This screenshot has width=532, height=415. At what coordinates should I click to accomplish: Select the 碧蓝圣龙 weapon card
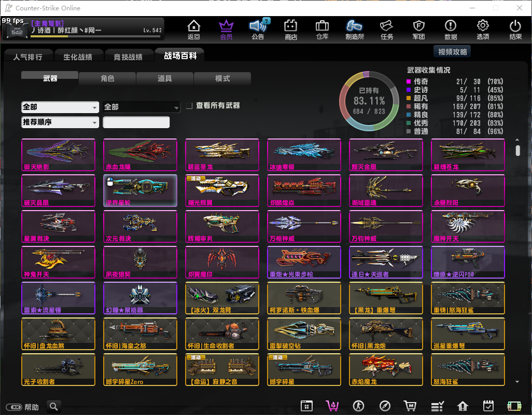(x=222, y=155)
